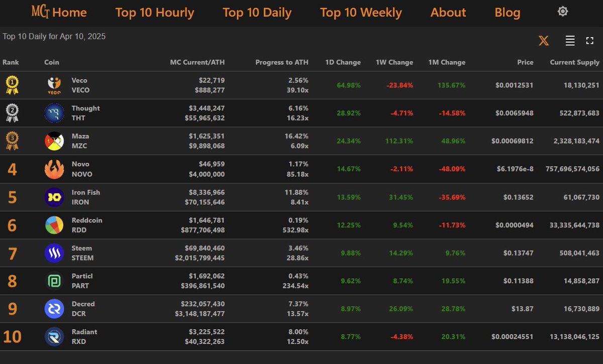Click Iron Fish's 31.45% 1W change

[402, 197]
